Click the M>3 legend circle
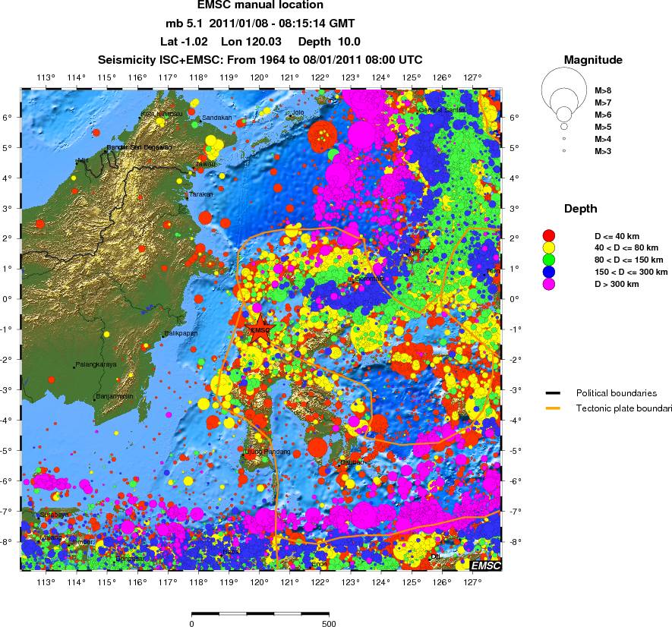 pos(564,150)
